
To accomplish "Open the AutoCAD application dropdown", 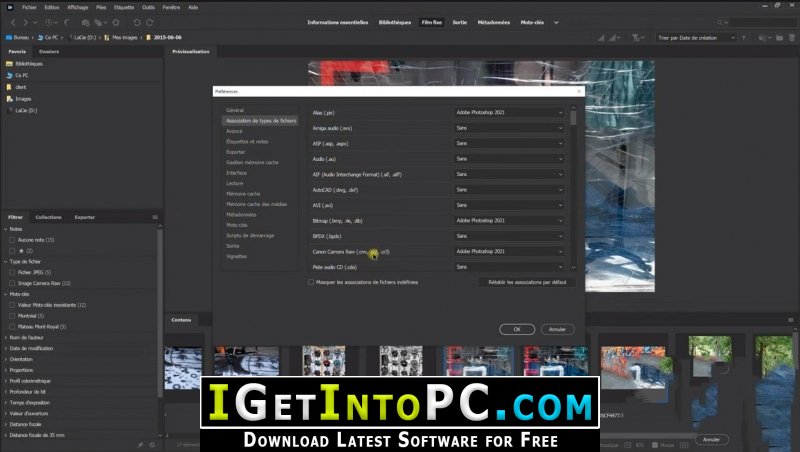I will [509, 190].
